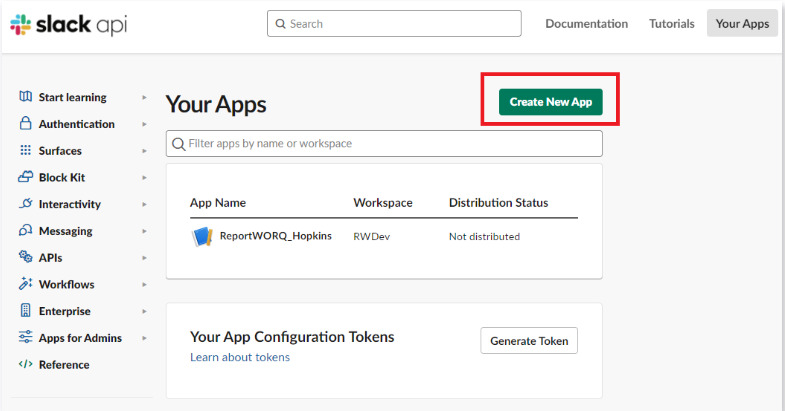Click the Messaging chat bubble icon
Screen dimensions: 785x411
[x=25, y=231]
